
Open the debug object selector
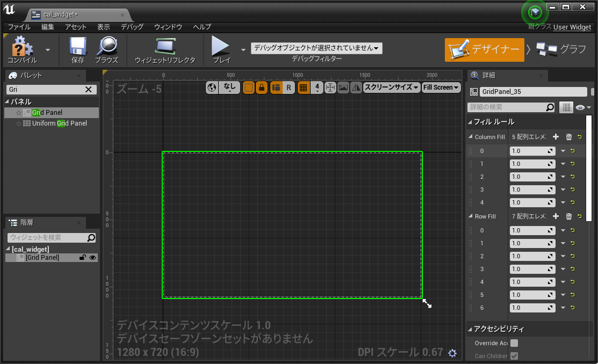[x=316, y=48]
